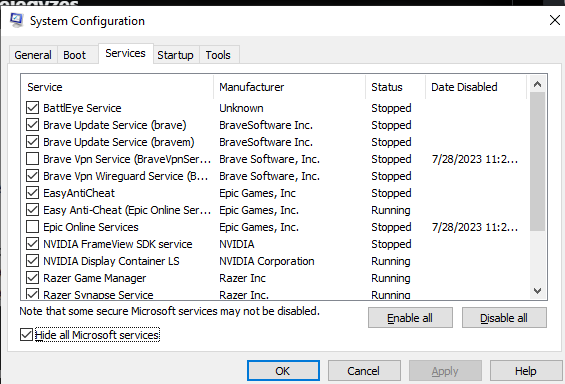This screenshot has width=565, height=384.
Task: Click the EasyAntiCheat service name
Action: pos(79,193)
